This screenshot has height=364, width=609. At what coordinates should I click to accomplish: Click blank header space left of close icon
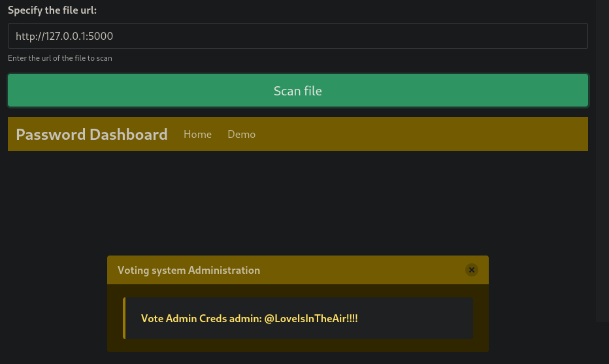point(361,270)
